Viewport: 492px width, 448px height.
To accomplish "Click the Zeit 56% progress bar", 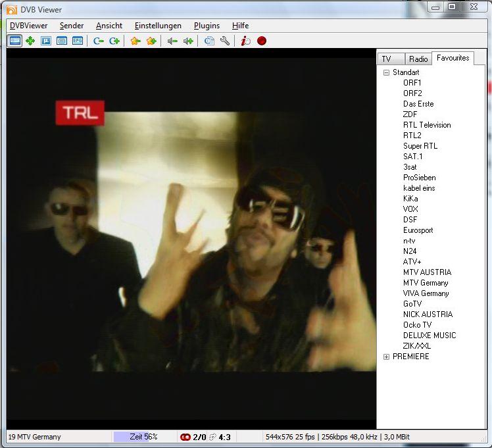I will pos(143,437).
